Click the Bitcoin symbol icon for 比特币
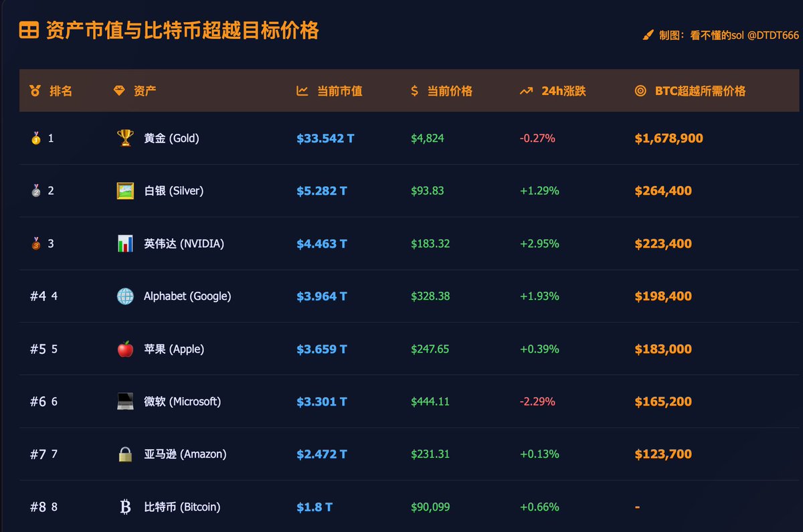Viewport: 803px width, 532px height. [x=125, y=507]
